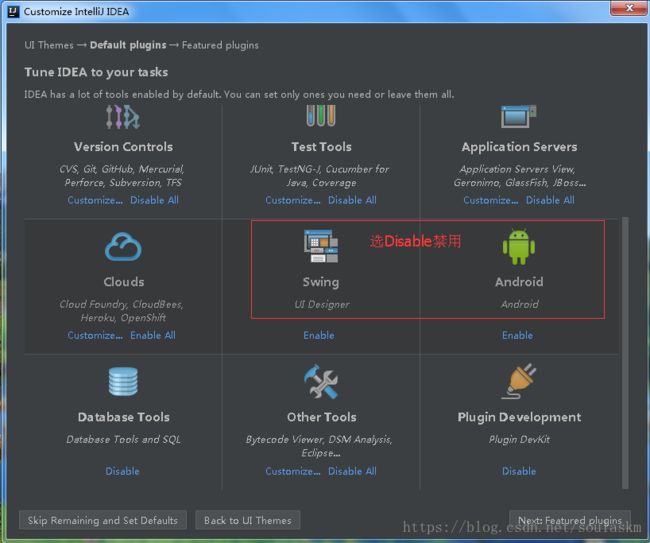
Task: Click the Database Tools heading
Action: click(124, 417)
